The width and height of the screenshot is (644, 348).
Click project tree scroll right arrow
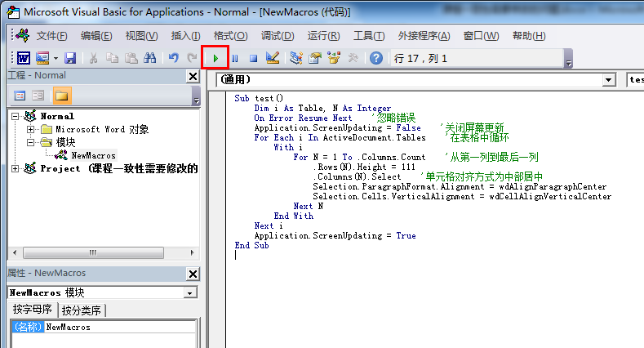[x=192, y=252]
